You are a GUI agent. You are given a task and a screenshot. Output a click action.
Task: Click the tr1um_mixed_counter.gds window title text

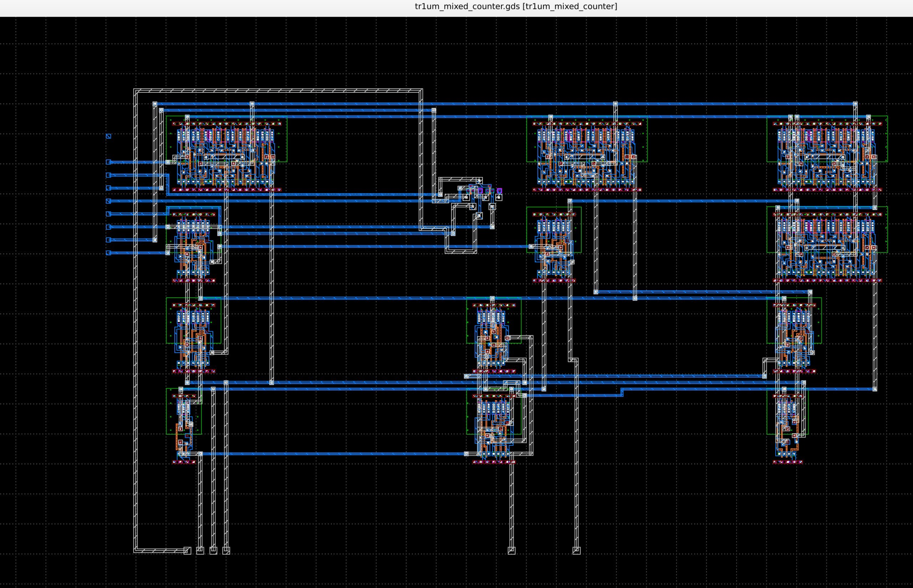516,6
